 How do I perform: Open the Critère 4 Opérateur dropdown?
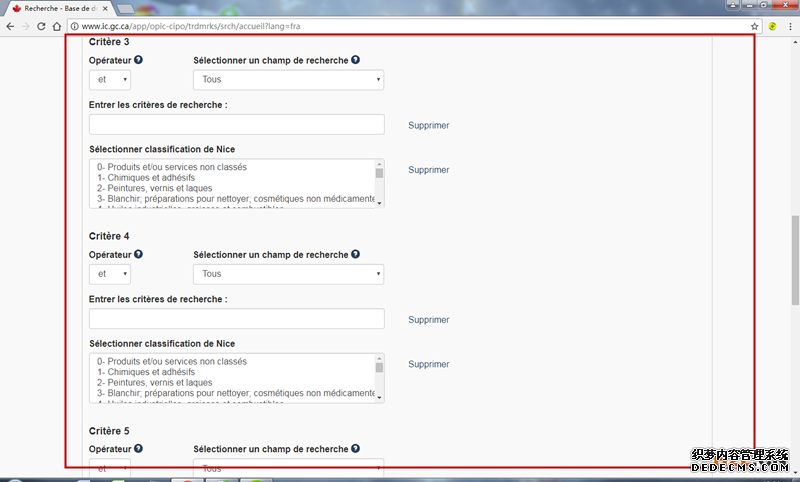(x=110, y=274)
